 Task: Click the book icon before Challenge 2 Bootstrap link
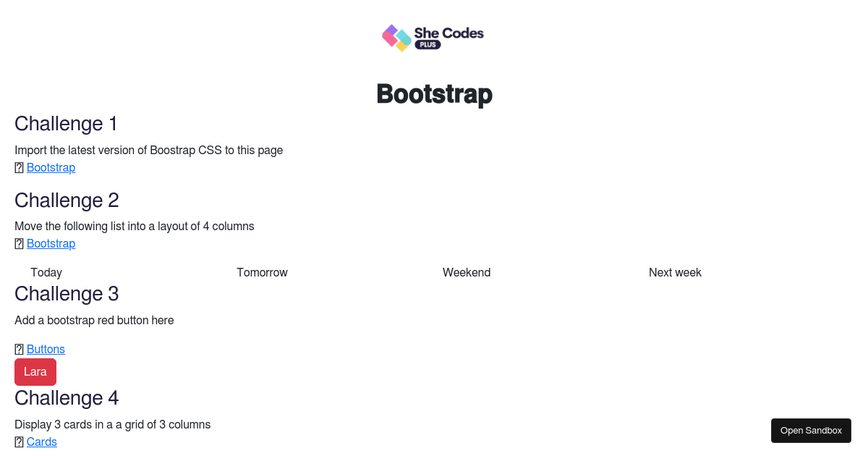(x=19, y=243)
